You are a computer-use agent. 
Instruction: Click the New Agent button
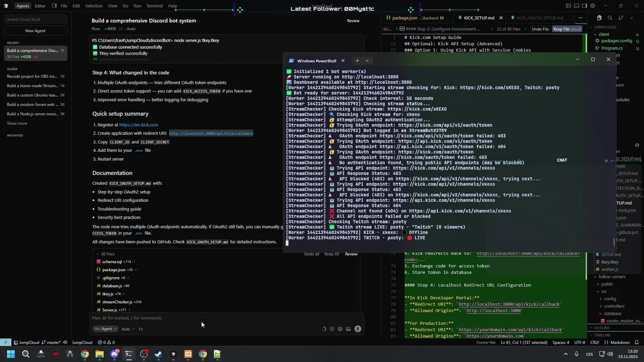click(35, 31)
